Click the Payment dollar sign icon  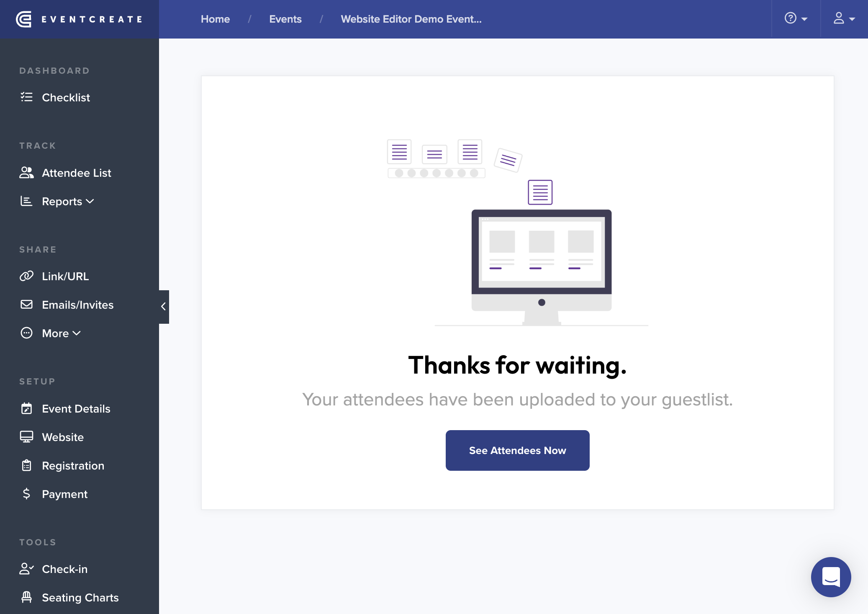click(x=26, y=494)
